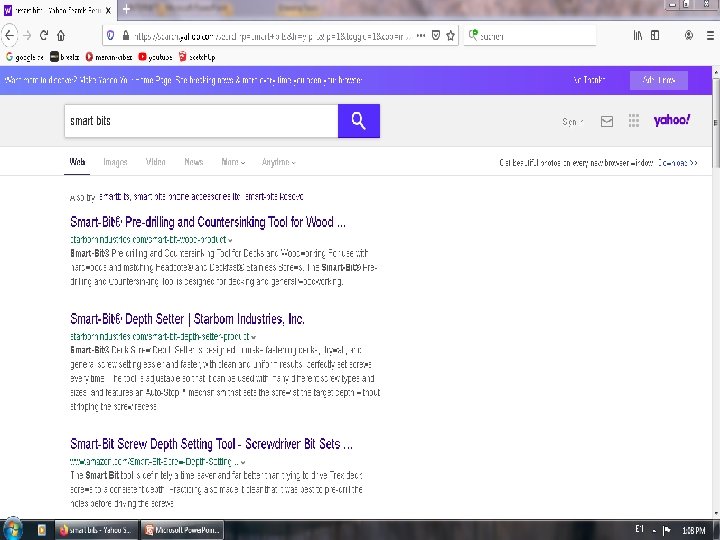
Task: Toggle the sidebar view icon
Action: point(655,35)
